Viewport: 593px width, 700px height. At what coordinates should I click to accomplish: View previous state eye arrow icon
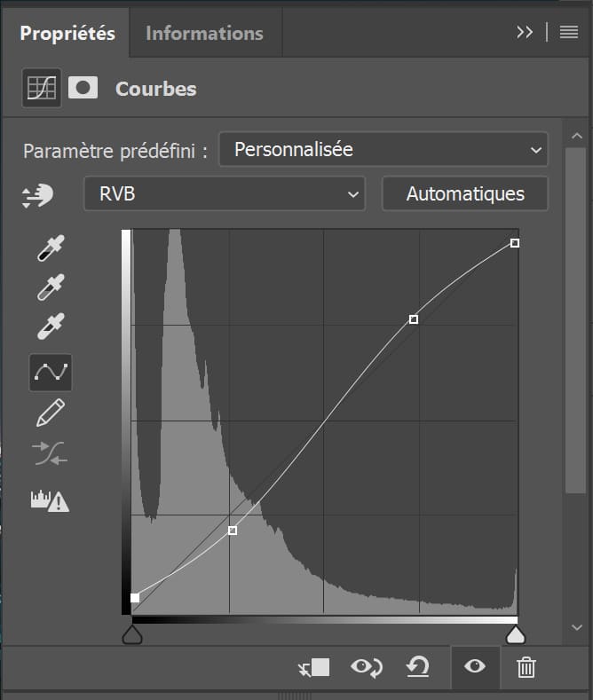(366, 667)
